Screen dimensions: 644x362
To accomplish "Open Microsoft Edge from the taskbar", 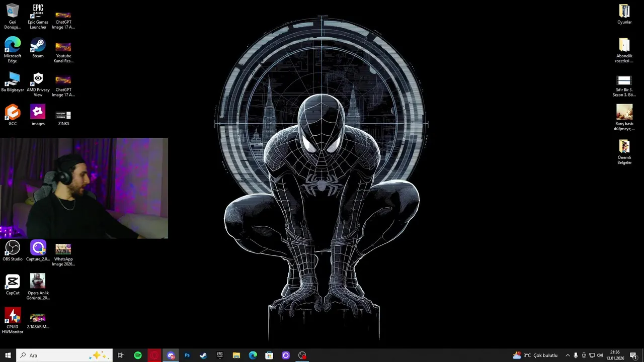I will [253, 355].
